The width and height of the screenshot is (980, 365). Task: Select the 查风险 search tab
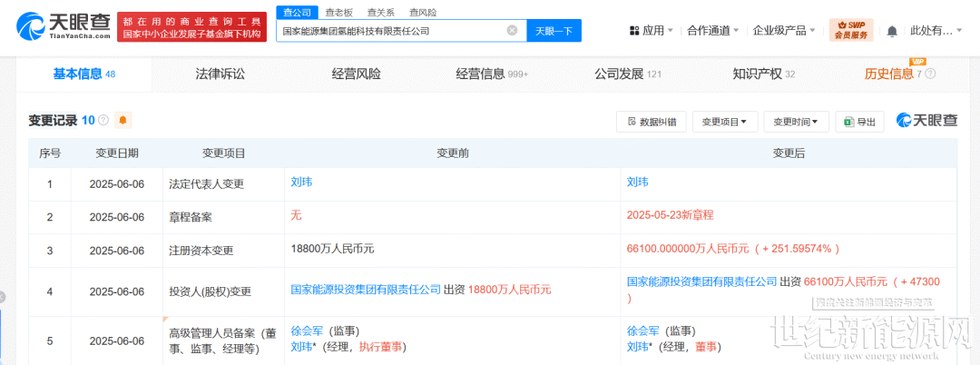(421, 13)
